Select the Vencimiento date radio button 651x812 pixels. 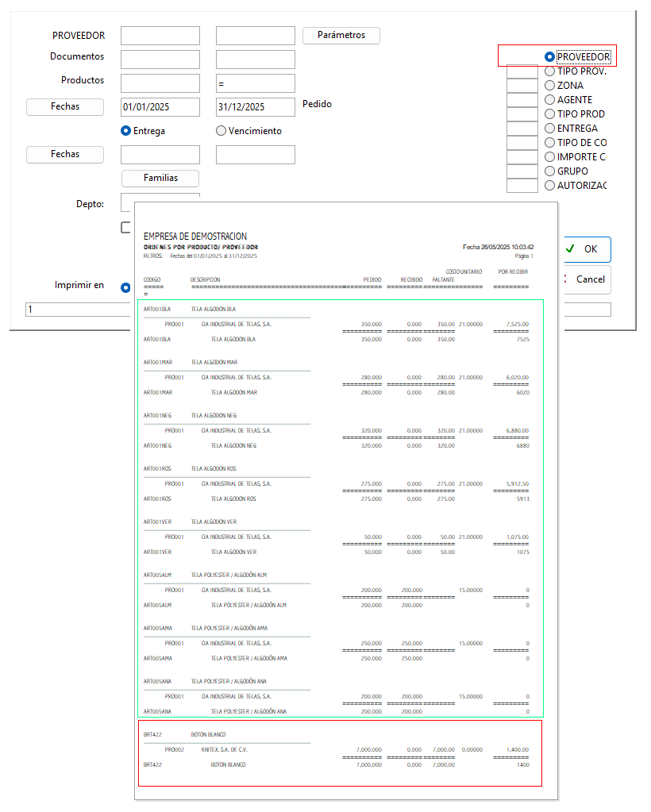click(221, 130)
